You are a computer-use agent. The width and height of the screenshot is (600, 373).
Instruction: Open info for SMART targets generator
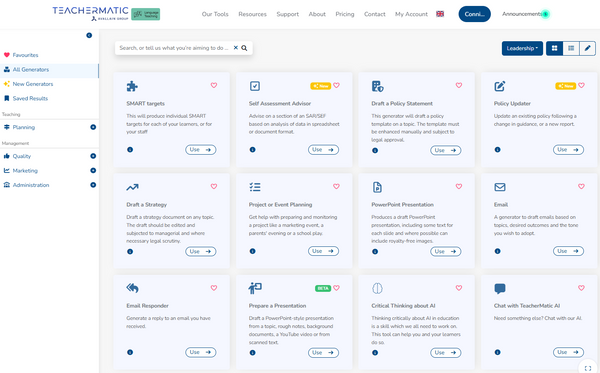(x=130, y=150)
